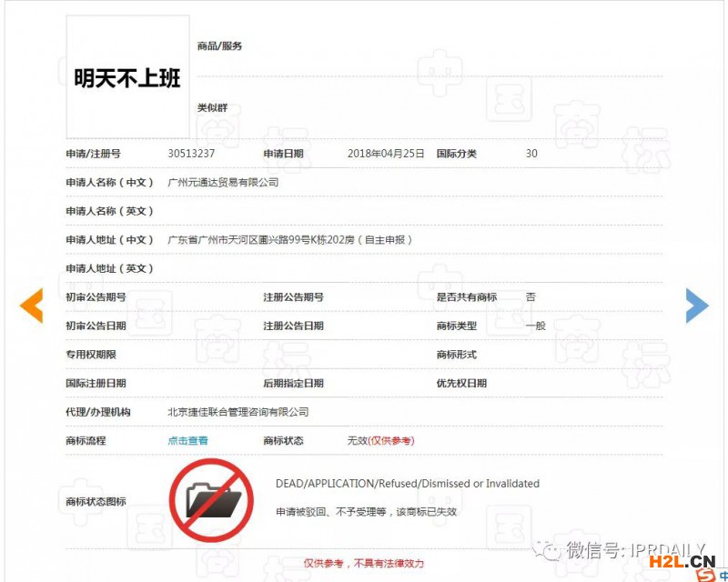728x582 pixels.
Task: Click the red prohibited folder status icon
Action: [x=210, y=500]
